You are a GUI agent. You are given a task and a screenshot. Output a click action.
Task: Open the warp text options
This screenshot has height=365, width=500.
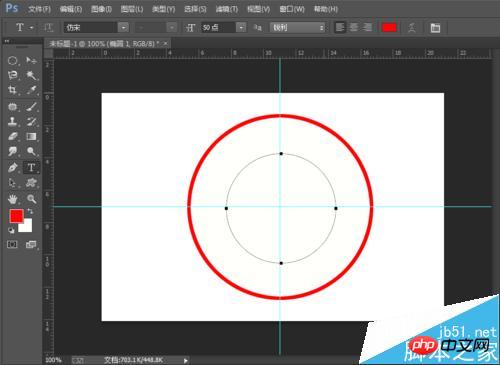(x=412, y=28)
